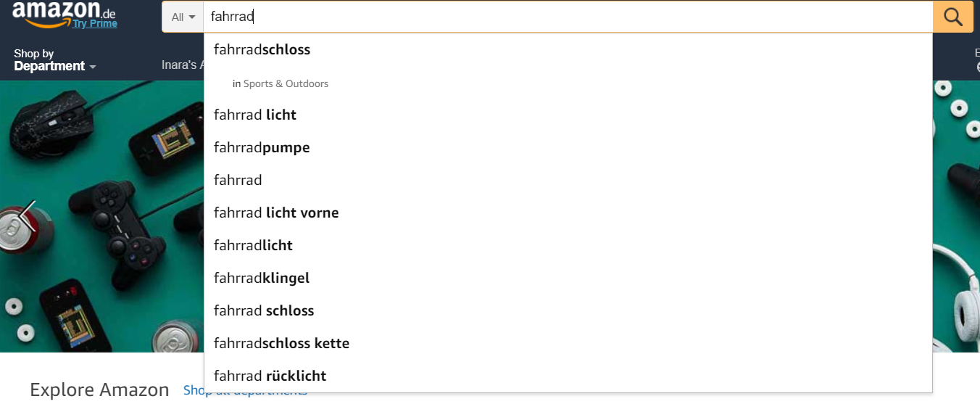980x404 pixels.
Task: Choose 'in Sports & Outdoors' suggestion
Action: pos(281,83)
